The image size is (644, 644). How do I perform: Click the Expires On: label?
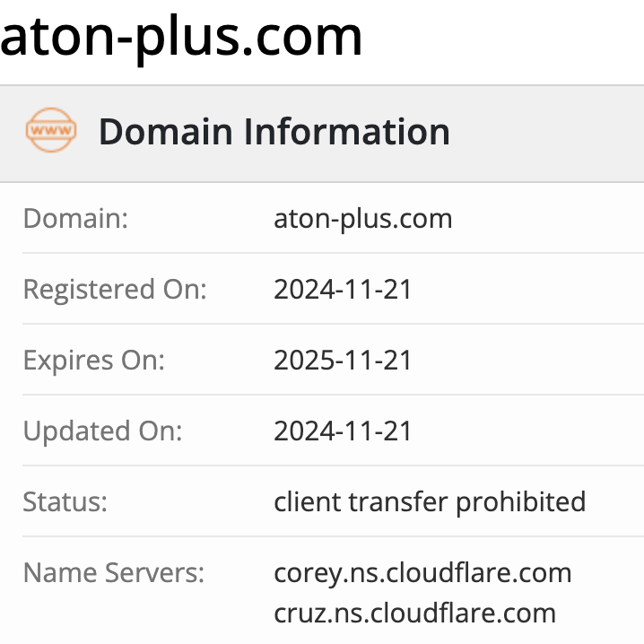coord(94,361)
